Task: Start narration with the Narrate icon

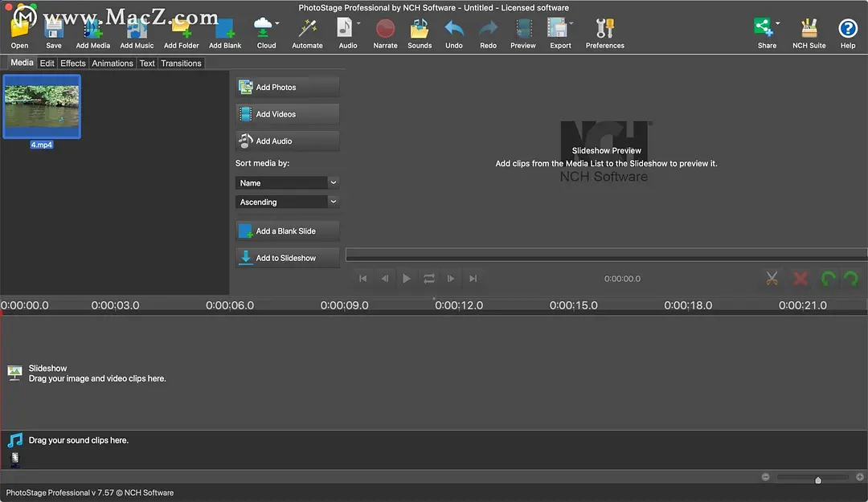Action: coord(385,28)
